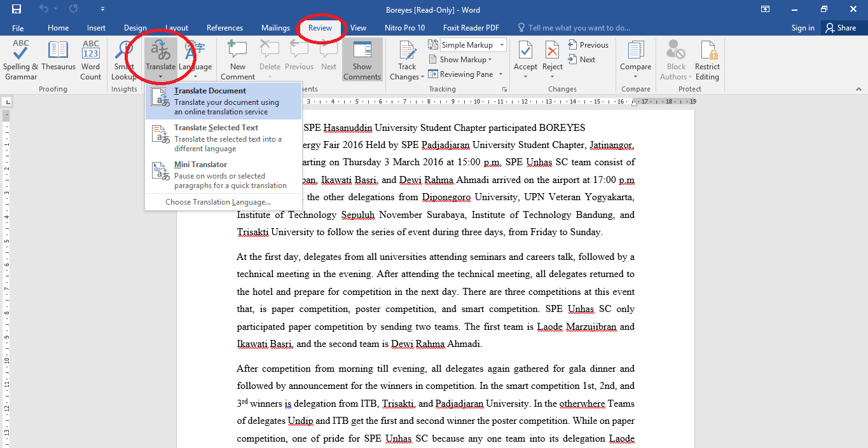Run Spelling & Grammar check

click(21, 60)
